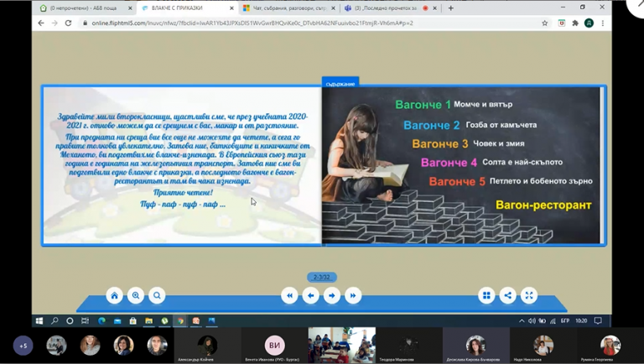View site info via padlock icon

point(85,23)
